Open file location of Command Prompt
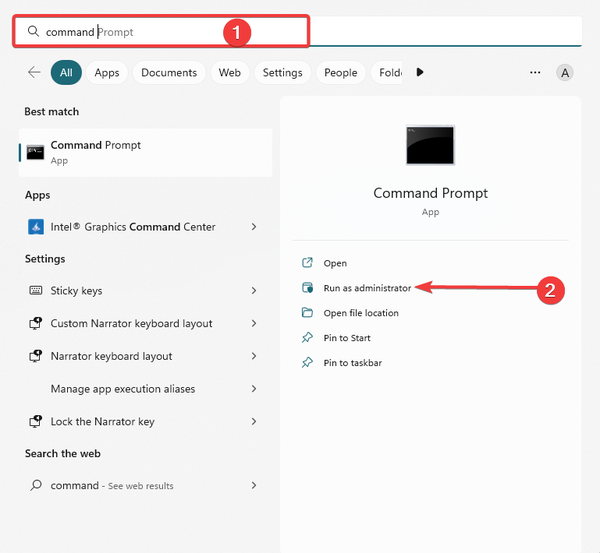The width and height of the screenshot is (600, 553). [360, 313]
